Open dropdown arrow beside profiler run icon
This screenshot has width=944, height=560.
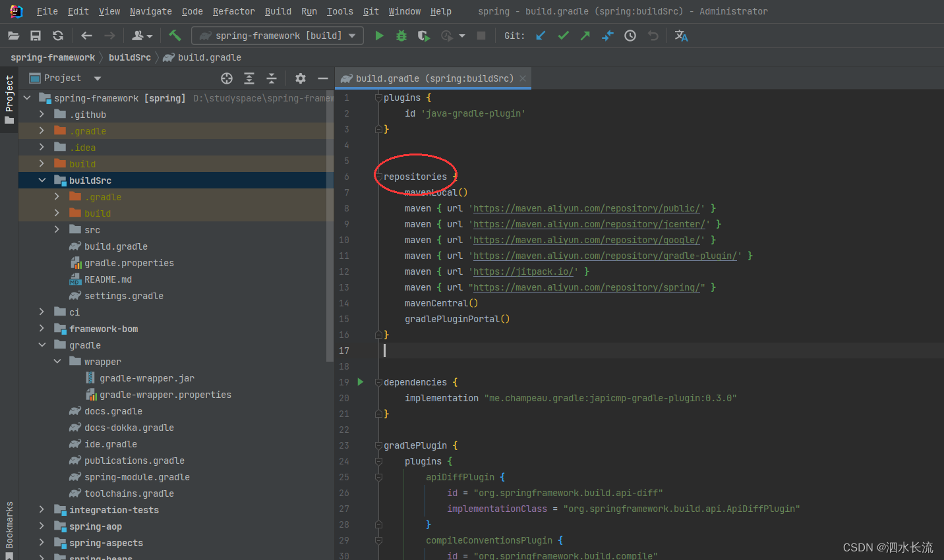click(x=462, y=36)
